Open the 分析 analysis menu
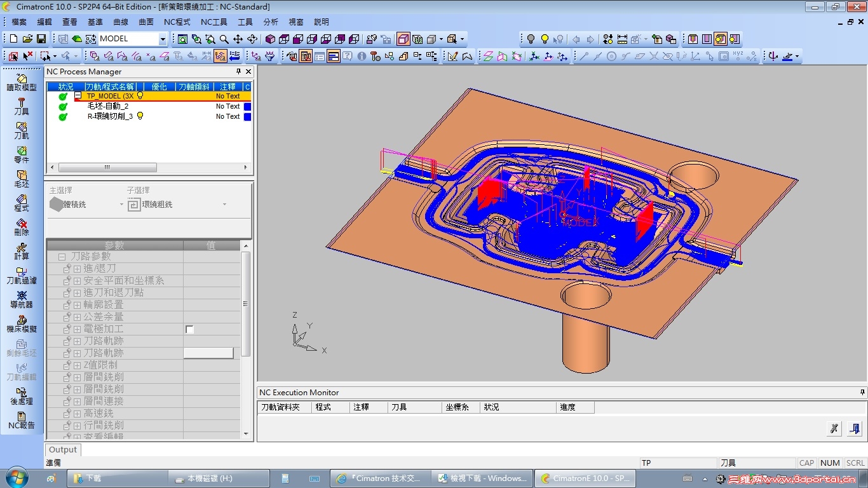868x488 pixels. click(270, 22)
